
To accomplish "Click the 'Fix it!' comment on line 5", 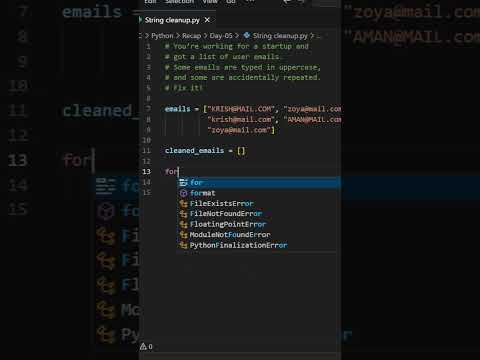I will [x=188, y=88].
